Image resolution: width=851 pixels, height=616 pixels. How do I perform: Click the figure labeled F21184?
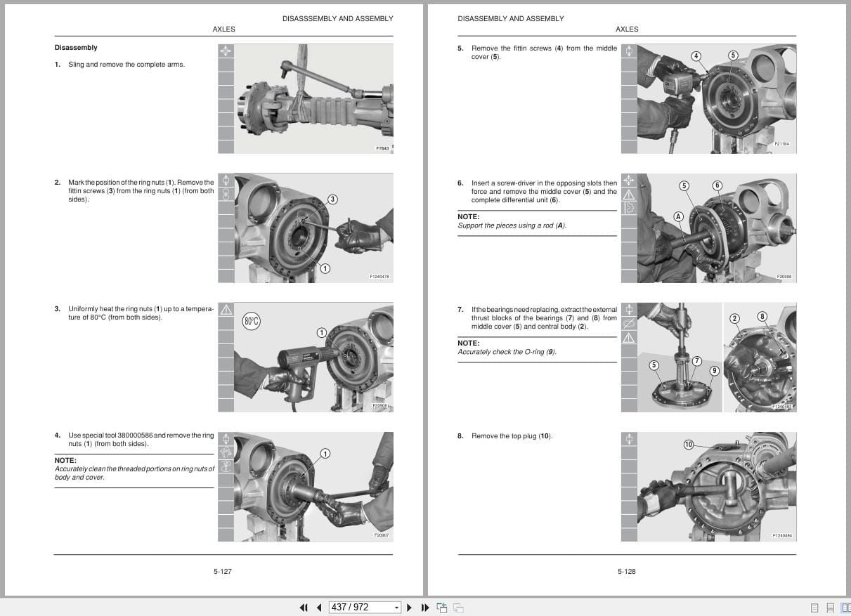(710, 98)
